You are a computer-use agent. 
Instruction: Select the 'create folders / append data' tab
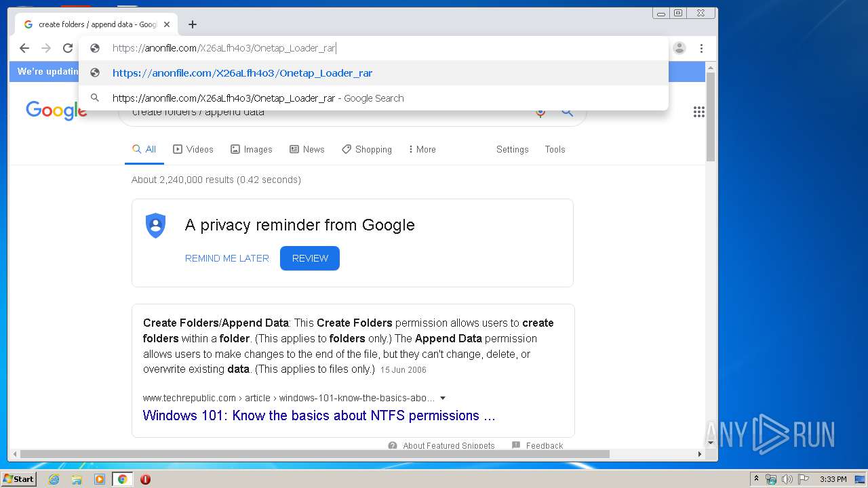(x=96, y=24)
